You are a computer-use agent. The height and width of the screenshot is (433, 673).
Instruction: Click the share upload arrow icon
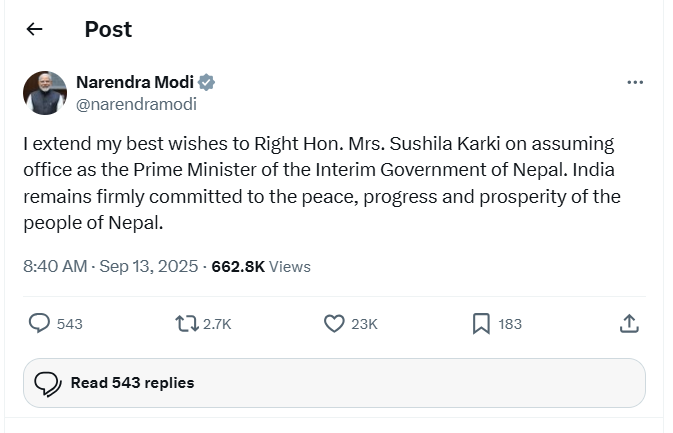click(x=629, y=323)
